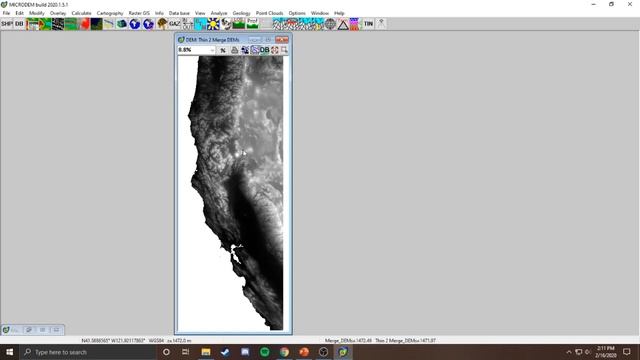Click the red target icon in DEM window
The width and height of the screenshot is (640, 360).
coord(275,50)
